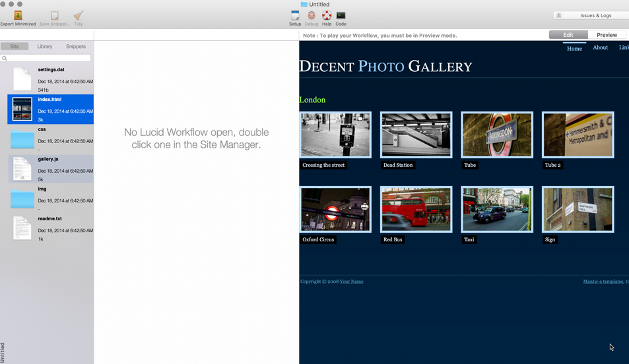Select the Library tab
Viewport: 629px width, 364px height.
(x=44, y=47)
